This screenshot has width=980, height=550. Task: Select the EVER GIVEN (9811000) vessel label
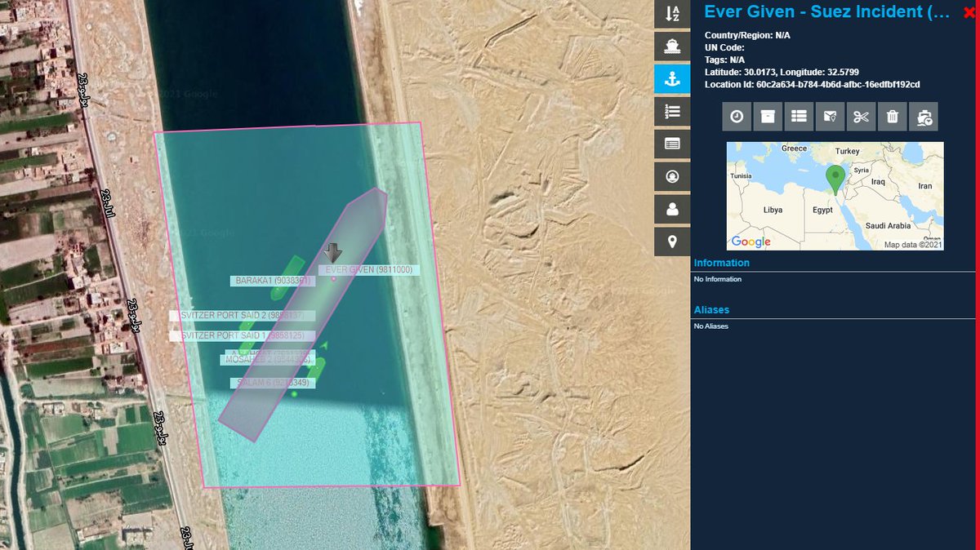click(x=368, y=270)
